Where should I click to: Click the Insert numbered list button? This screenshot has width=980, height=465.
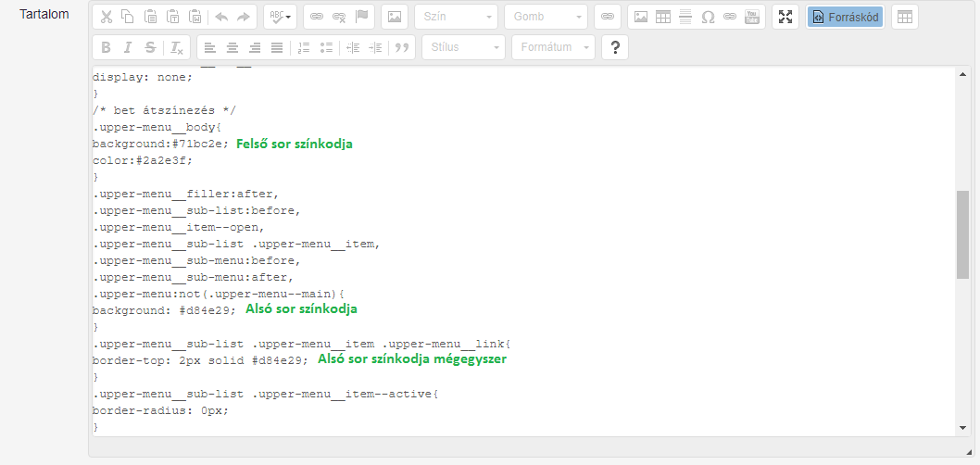tap(304, 47)
